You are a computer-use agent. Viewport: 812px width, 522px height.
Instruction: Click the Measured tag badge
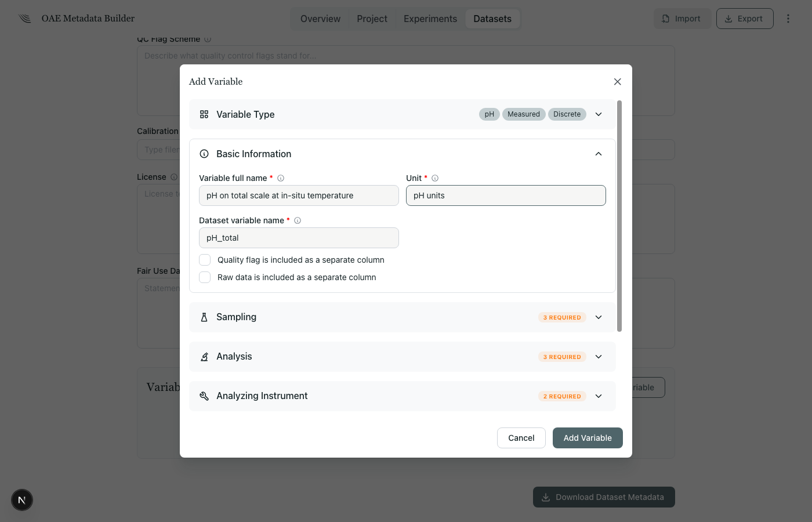tap(524, 114)
